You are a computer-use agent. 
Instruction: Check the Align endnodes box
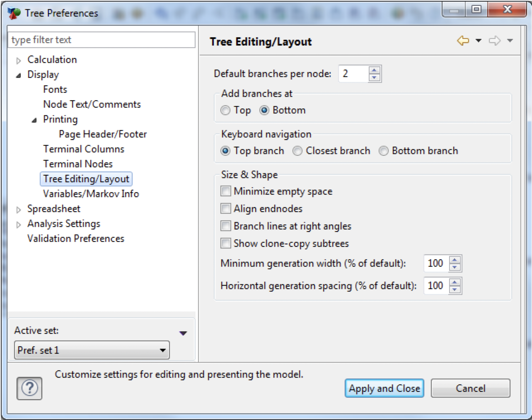[225, 208]
